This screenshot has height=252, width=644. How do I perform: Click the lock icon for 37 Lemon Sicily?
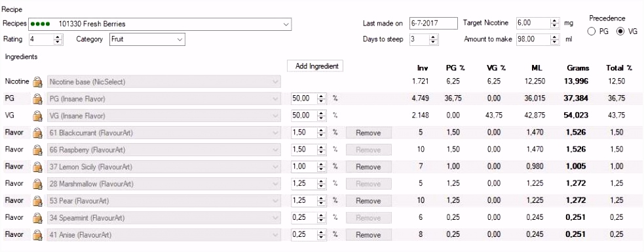[38, 167]
